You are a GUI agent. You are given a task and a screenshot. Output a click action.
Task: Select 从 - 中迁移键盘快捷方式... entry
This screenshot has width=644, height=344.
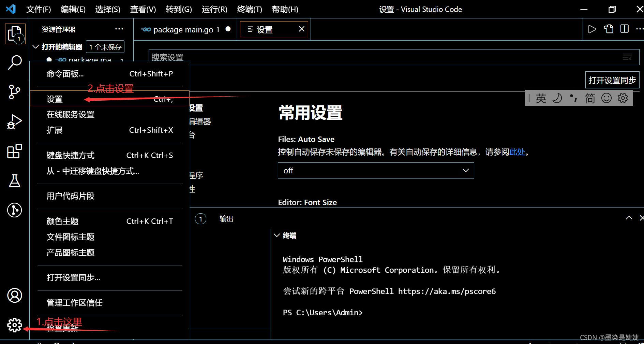click(x=110, y=171)
